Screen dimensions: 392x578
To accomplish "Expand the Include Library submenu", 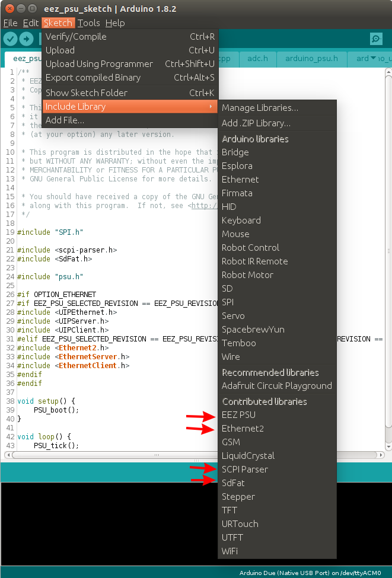I will [130, 107].
